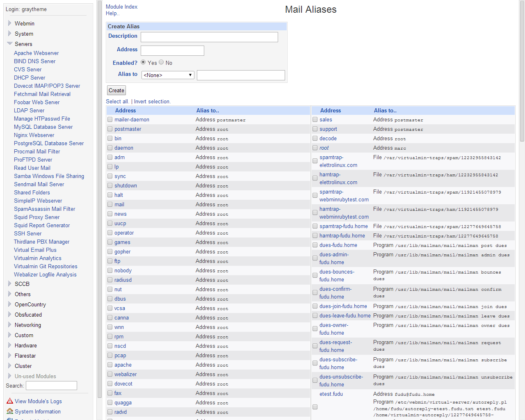Screen dimensions: 525x420
Task: Check the mailer-daemon alias checkbox
Action: 110,120
